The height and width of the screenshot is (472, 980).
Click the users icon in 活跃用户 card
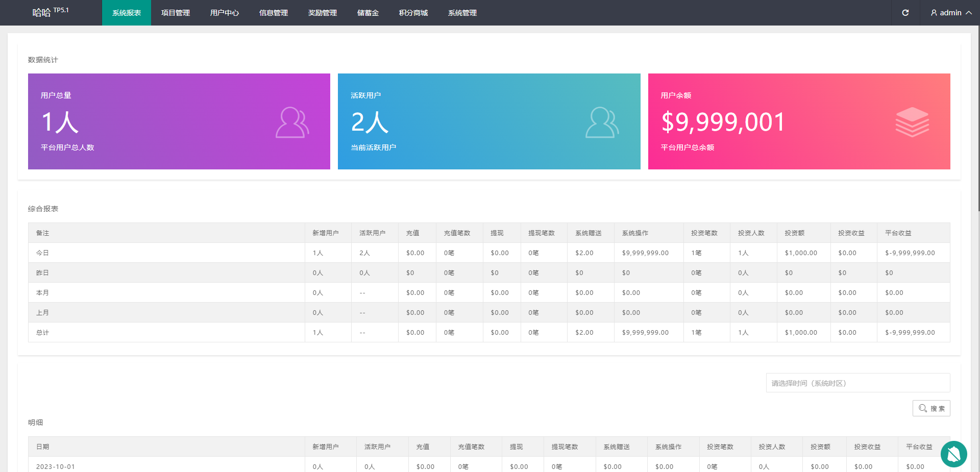tap(602, 122)
